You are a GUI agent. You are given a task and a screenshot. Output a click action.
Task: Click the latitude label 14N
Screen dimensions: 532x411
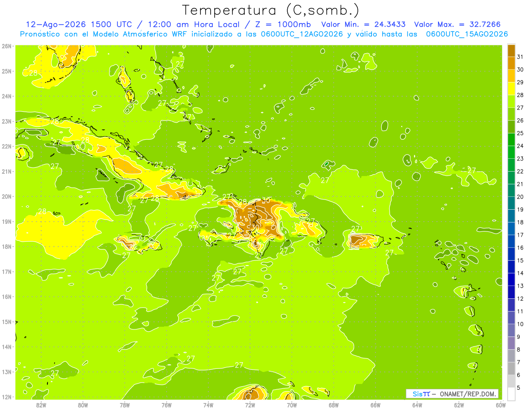pos(7,347)
